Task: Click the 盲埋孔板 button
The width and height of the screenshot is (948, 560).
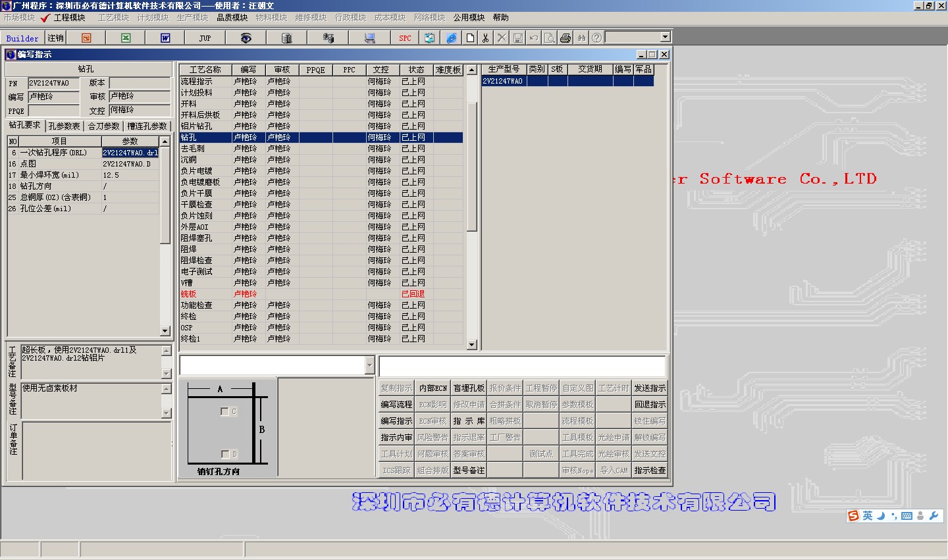Action: pyautogui.click(x=469, y=388)
